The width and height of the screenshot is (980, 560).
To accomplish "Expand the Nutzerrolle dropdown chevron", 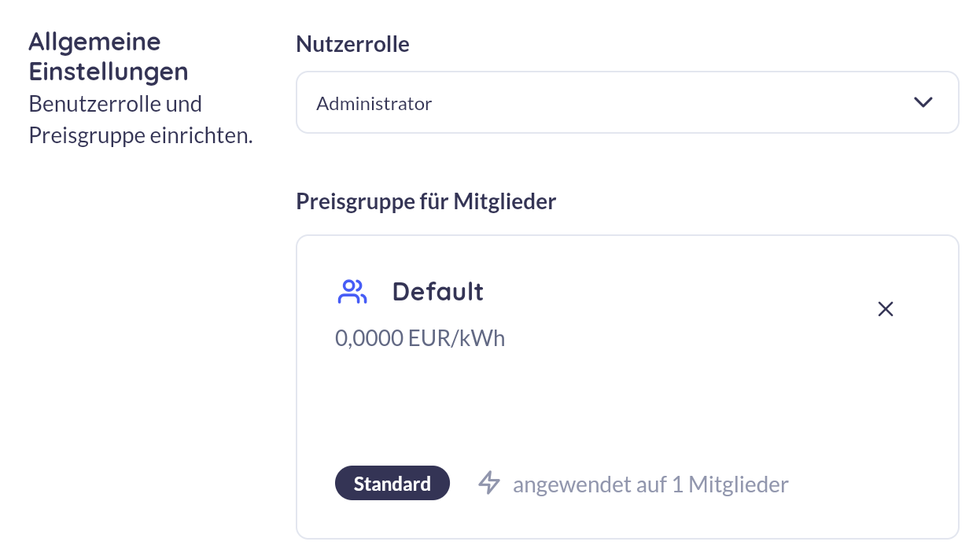I will (923, 102).
